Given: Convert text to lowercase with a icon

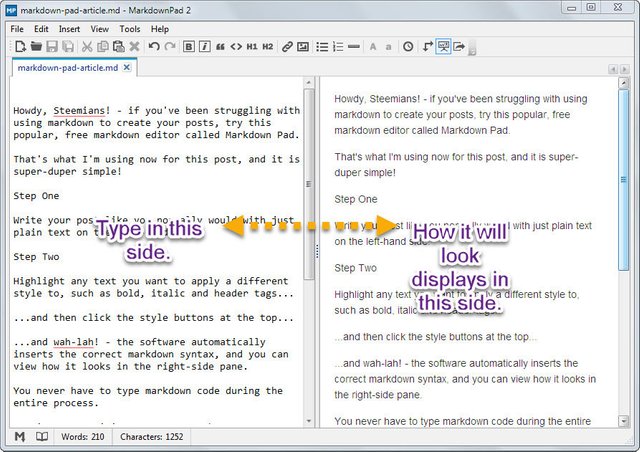Looking at the screenshot, I should coord(389,47).
